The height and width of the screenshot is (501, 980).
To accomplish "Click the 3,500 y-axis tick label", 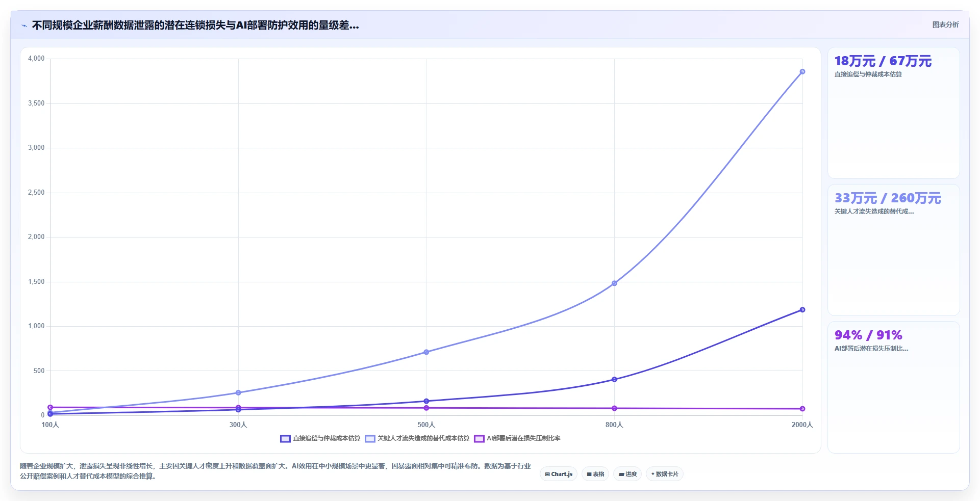I will point(36,103).
